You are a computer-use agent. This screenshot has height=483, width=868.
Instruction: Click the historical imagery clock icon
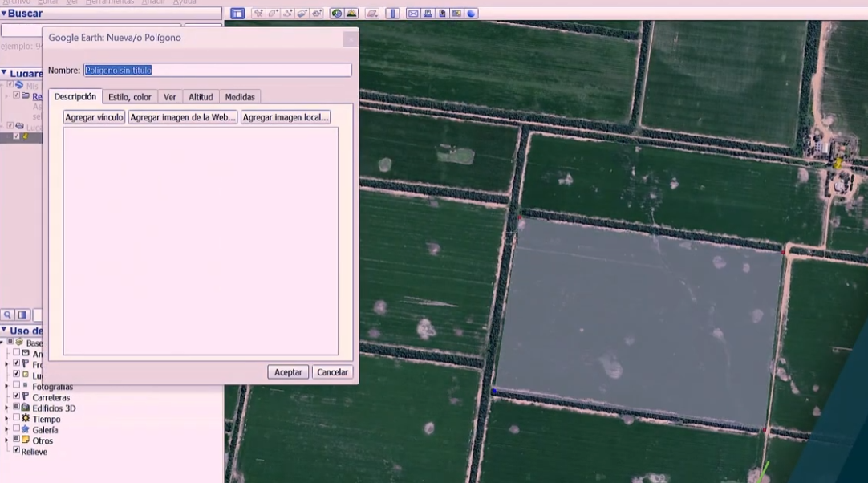pos(337,14)
